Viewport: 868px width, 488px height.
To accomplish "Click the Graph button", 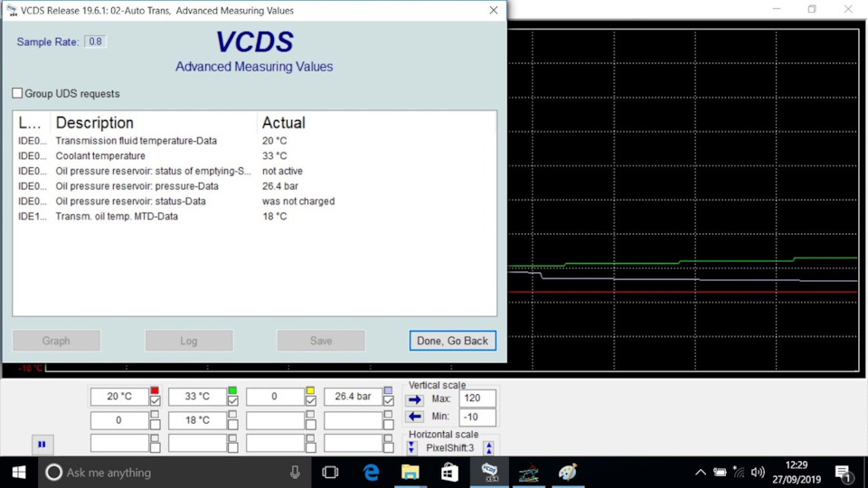I will coord(56,341).
